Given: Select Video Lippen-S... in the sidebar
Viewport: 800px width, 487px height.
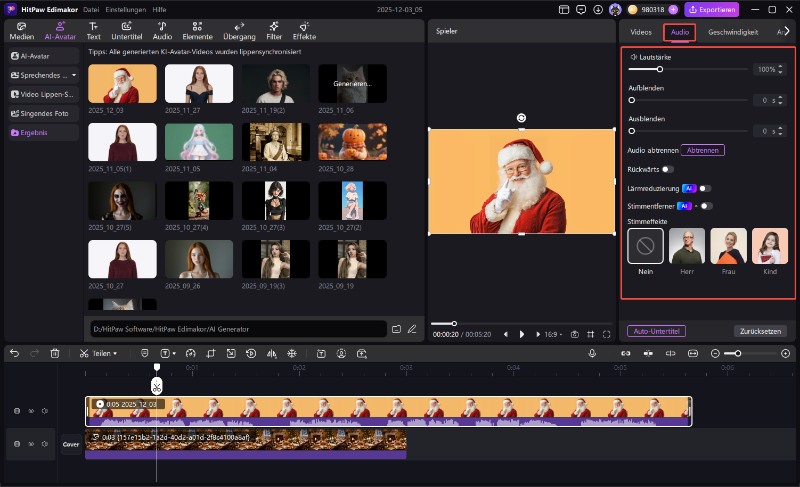Looking at the screenshot, I should click(x=43, y=94).
